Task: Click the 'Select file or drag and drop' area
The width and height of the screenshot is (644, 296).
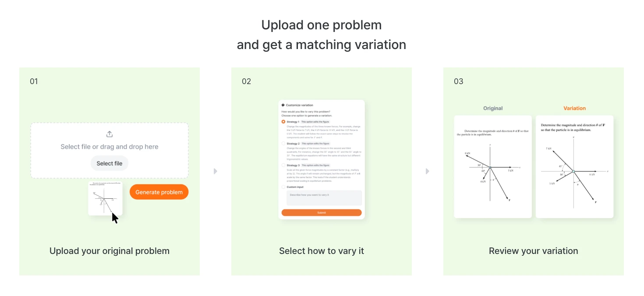Action: 110,151
